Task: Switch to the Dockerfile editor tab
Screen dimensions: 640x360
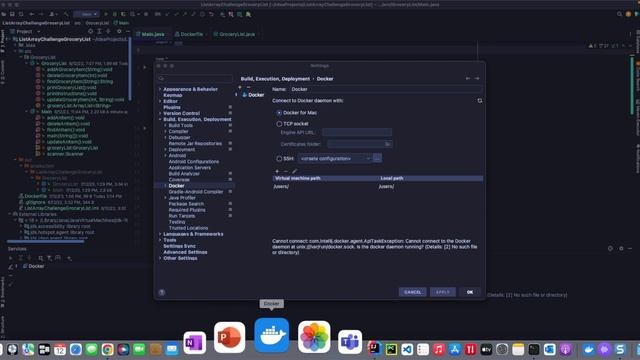Action: tap(189, 34)
